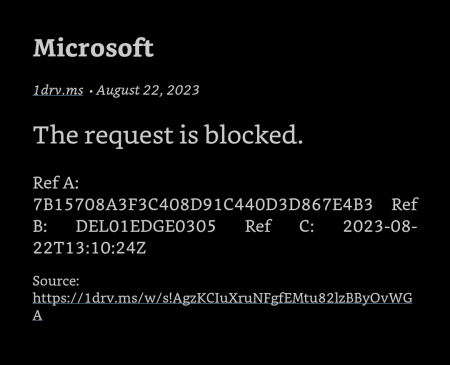The height and width of the screenshot is (365, 450).
Task: Click the trailing 'A' of the wrapped source URL
Action: 37,315
